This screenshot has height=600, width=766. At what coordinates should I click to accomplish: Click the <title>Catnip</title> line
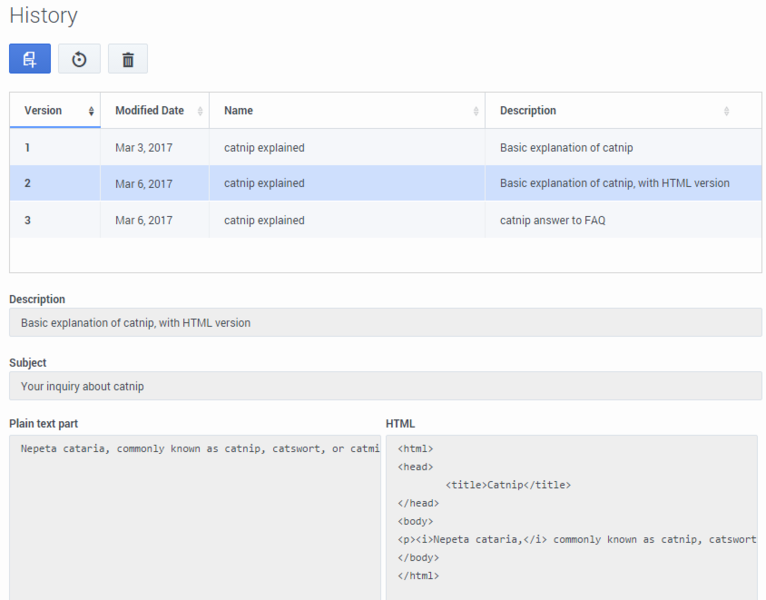pyautogui.click(x=508, y=485)
